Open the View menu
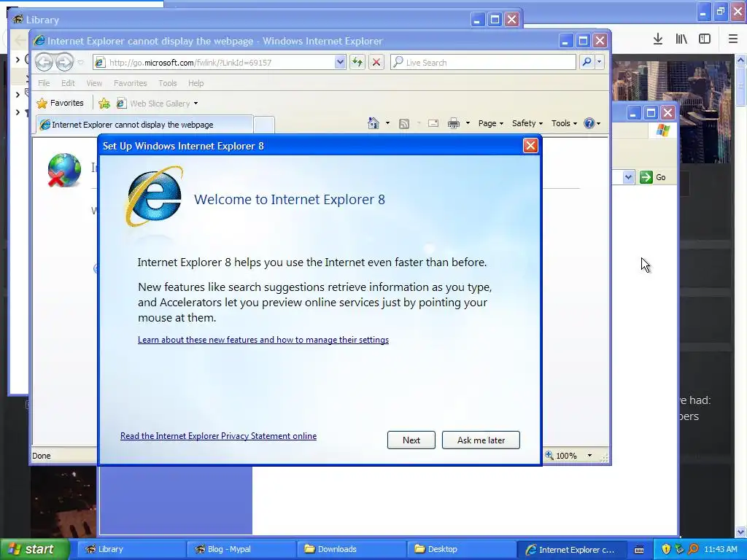The image size is (747, 560). tap(94, 83)
